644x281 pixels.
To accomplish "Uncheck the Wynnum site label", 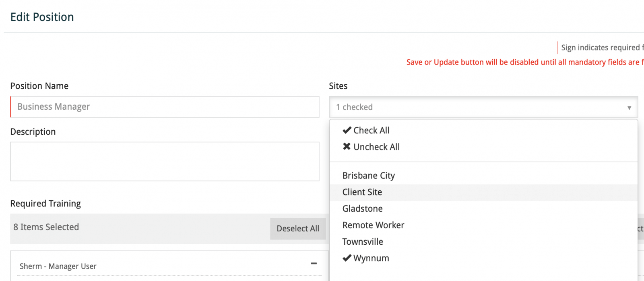I will (371, 258).
